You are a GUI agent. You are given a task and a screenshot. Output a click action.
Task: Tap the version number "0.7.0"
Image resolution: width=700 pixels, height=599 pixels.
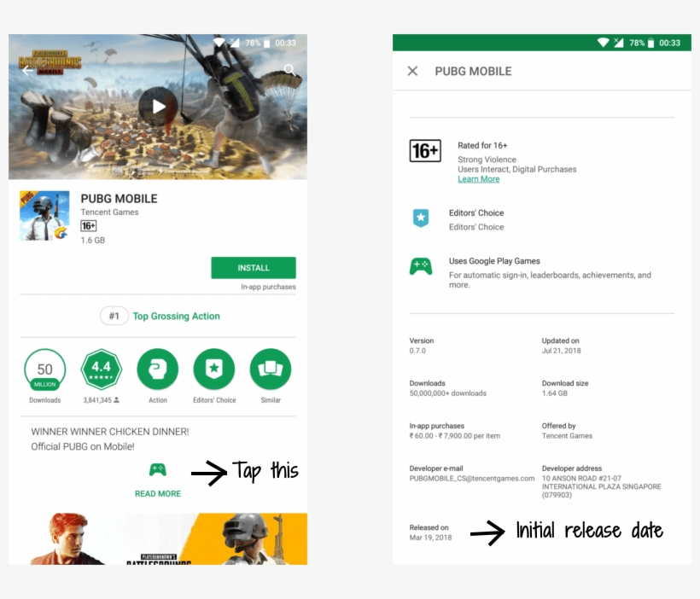(417, 351)
